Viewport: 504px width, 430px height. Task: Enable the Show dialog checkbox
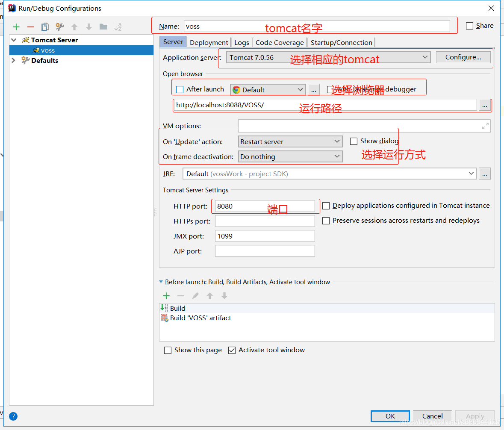[x=354, y=141]
